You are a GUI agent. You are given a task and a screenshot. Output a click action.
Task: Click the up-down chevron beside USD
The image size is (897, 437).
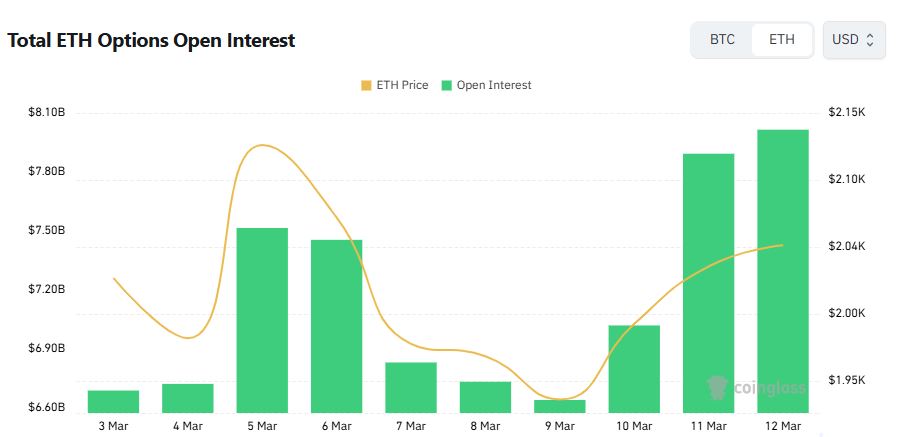pyautogui.click(x=870, y=40)
